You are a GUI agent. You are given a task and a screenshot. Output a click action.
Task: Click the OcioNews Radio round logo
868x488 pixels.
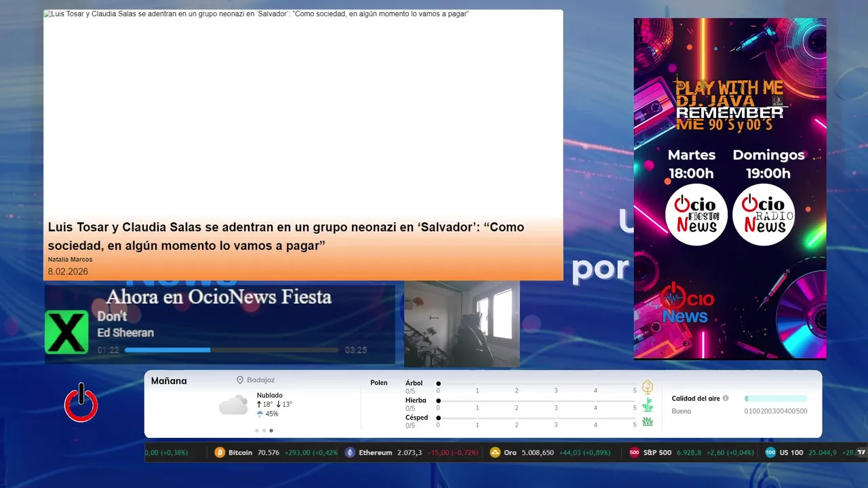[x=764, y=215]
